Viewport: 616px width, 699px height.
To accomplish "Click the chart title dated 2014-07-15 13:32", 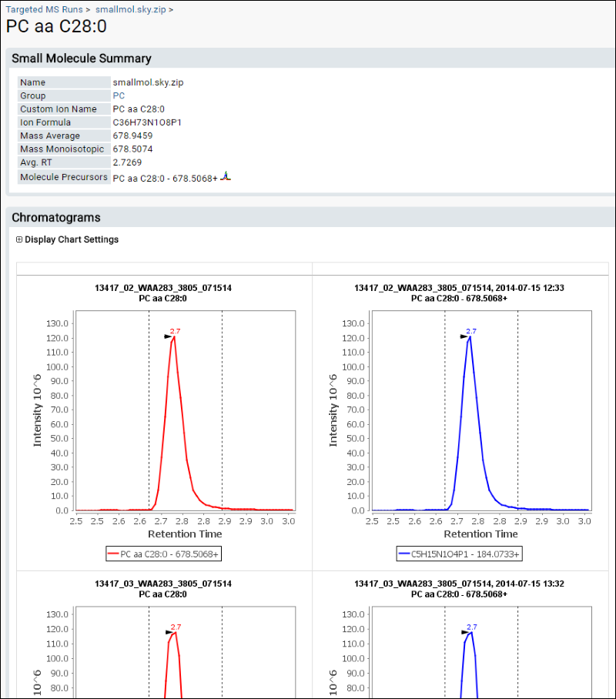I will click(460, 584).
